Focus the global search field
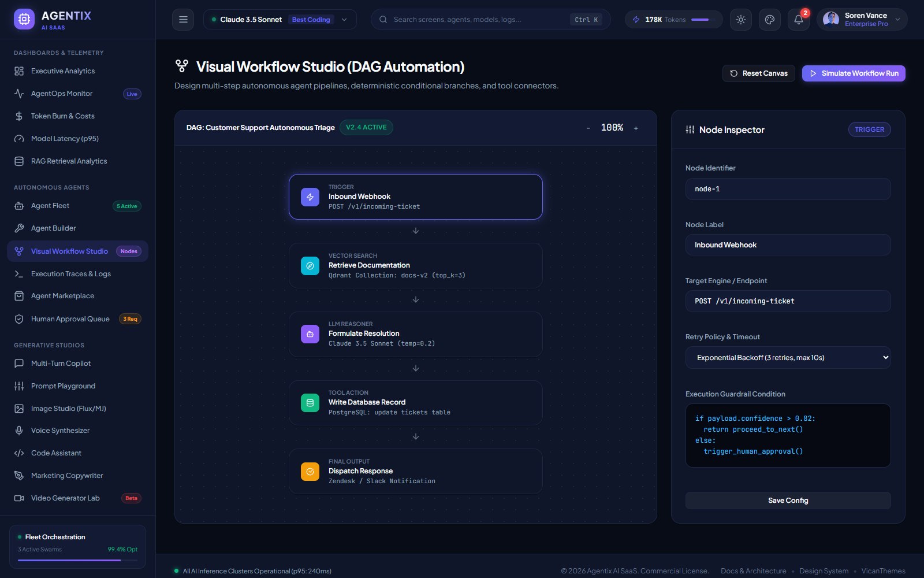Screen dimensions: 924x578 (x=490, y=20)
